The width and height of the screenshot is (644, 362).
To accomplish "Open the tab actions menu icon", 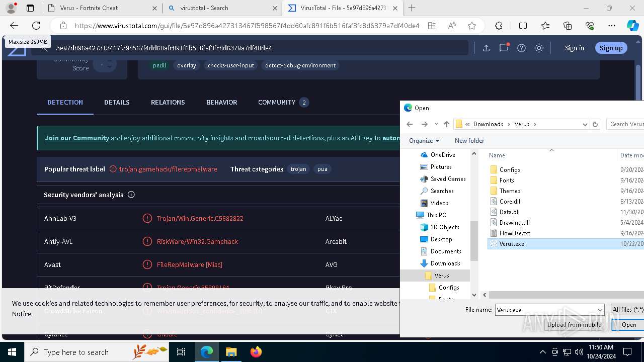I will [30, 8].
